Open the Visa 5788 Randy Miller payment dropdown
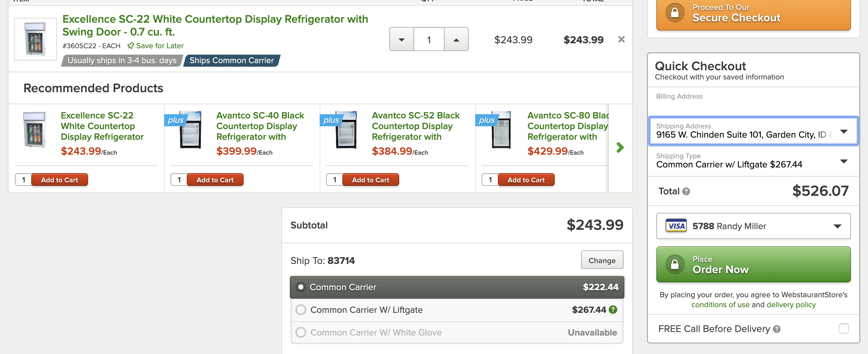 753,226
